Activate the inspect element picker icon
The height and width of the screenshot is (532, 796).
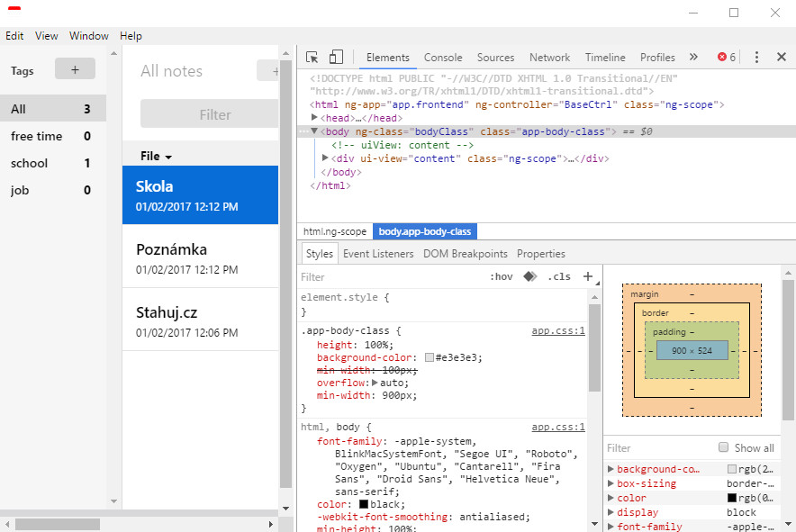312,57
